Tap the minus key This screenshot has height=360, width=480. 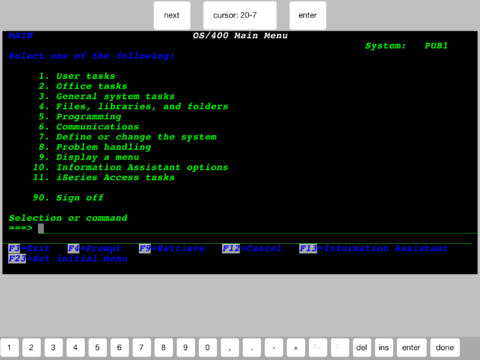(274, 348)
